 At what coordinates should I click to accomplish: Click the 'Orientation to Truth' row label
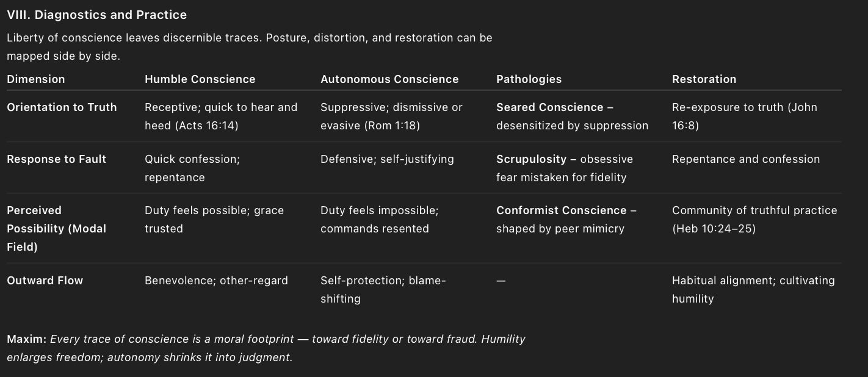tap(62, 107)
